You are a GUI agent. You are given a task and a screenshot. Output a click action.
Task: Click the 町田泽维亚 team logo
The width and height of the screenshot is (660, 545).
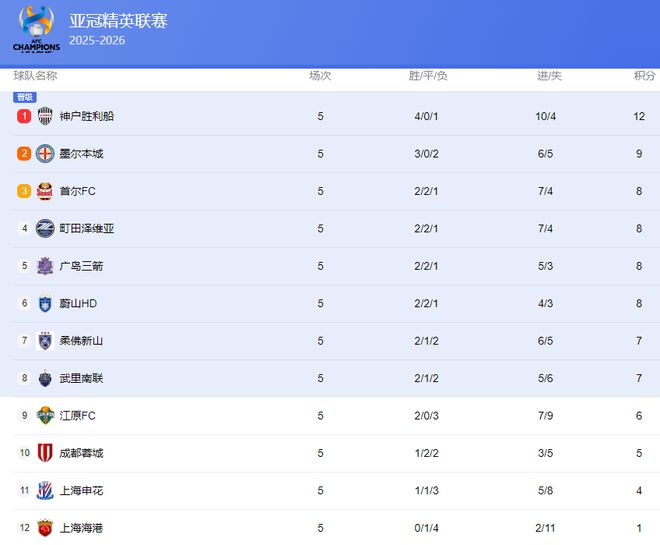tap(45, 228)
